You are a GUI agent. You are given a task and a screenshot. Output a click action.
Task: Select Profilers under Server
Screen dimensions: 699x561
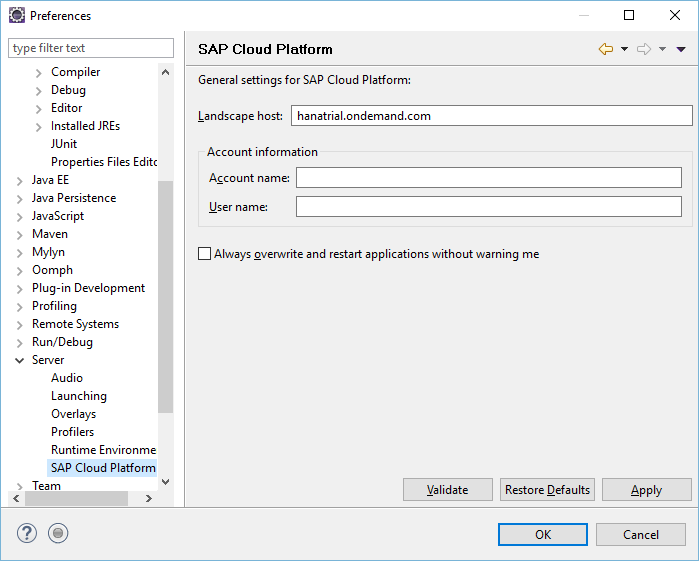coord(72,432)
